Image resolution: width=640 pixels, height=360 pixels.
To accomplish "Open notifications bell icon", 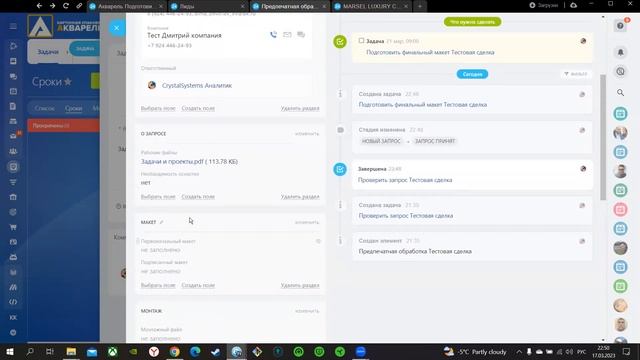I will (x=620, y=52).
